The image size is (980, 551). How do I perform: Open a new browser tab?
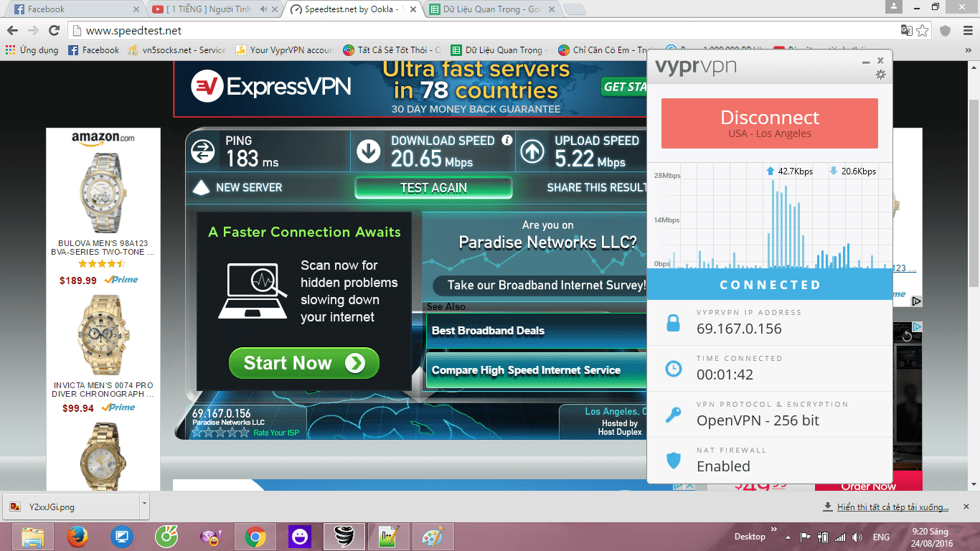(x=575, y=10)
